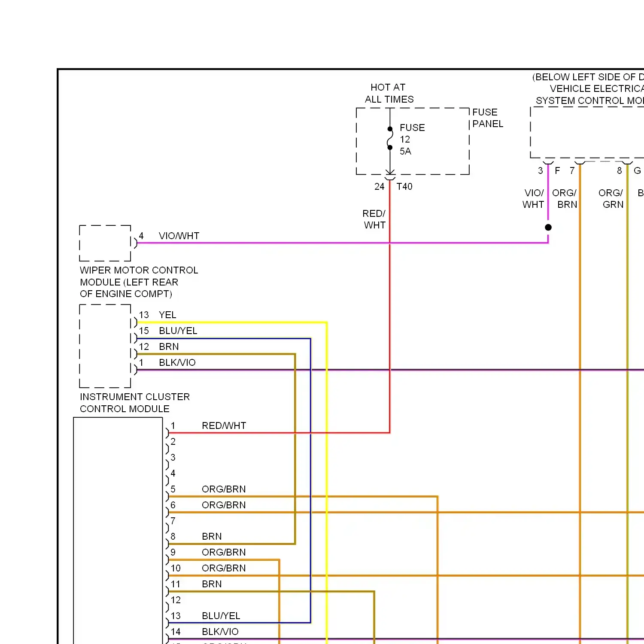Viewport: 644px width, 644px height.
Task: Click the black splice dot on the violet wire
Action: point(548,228)
